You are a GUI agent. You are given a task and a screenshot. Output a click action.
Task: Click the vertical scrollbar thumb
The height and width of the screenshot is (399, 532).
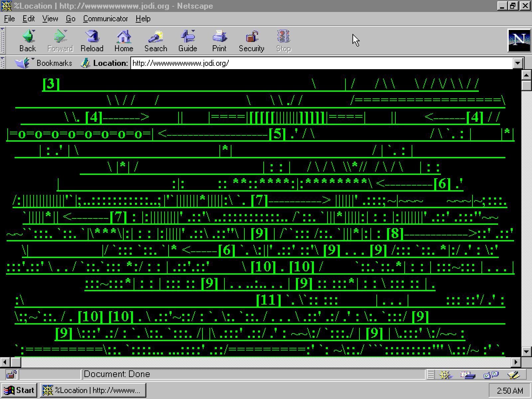coord(526,85)
